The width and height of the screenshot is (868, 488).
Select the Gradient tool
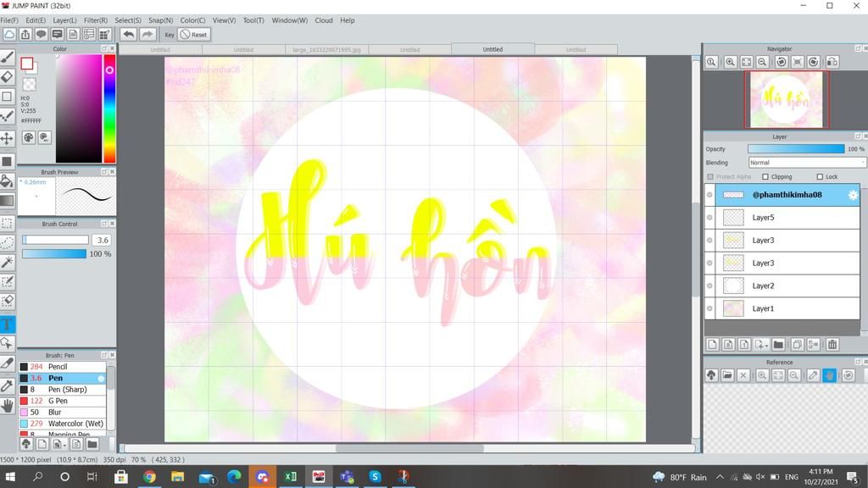(7, 200)
